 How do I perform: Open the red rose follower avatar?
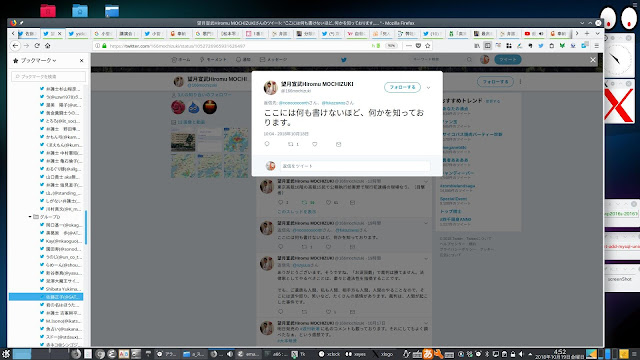point(178,107)
